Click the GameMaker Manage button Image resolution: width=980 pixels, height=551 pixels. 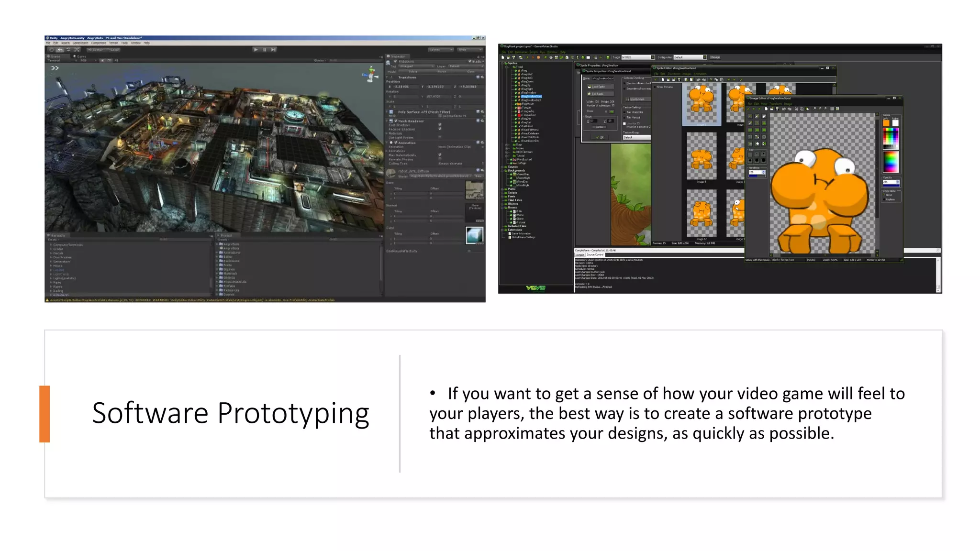point(715,57)
